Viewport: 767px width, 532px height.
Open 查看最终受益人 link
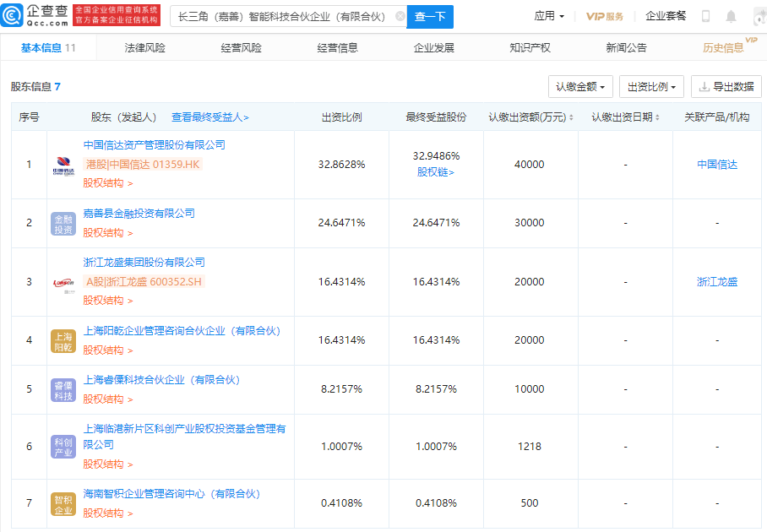tap(210, 117)
